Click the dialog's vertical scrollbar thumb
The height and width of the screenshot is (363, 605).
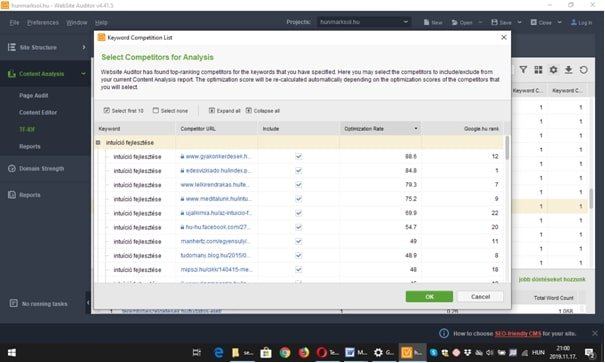(507, 147)
